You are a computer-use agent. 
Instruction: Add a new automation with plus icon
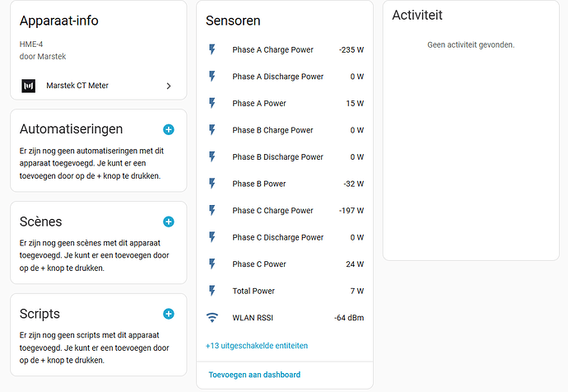(x=169, y=129)
